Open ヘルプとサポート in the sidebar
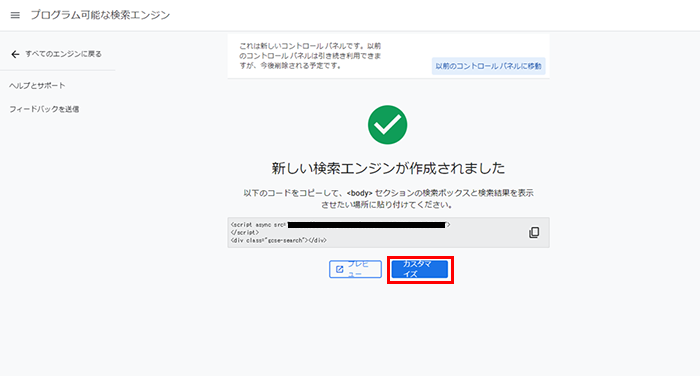The width and height of the screenshot is (700, 376). click(x=37, y=85)
